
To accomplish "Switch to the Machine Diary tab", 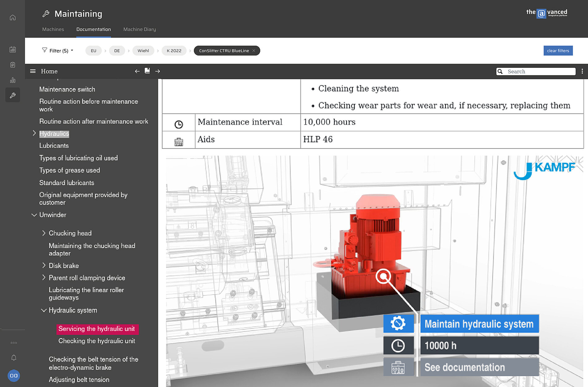I will point(140,29).
